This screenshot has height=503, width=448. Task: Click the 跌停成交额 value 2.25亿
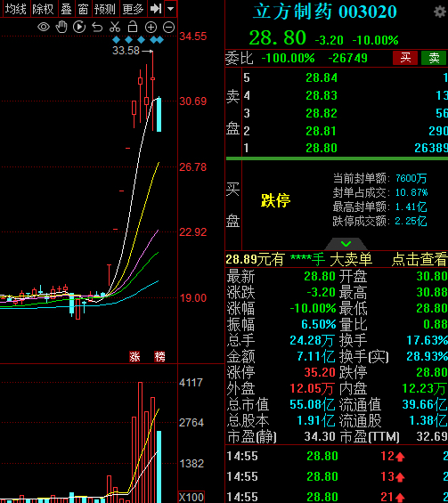tap(411, 221)
